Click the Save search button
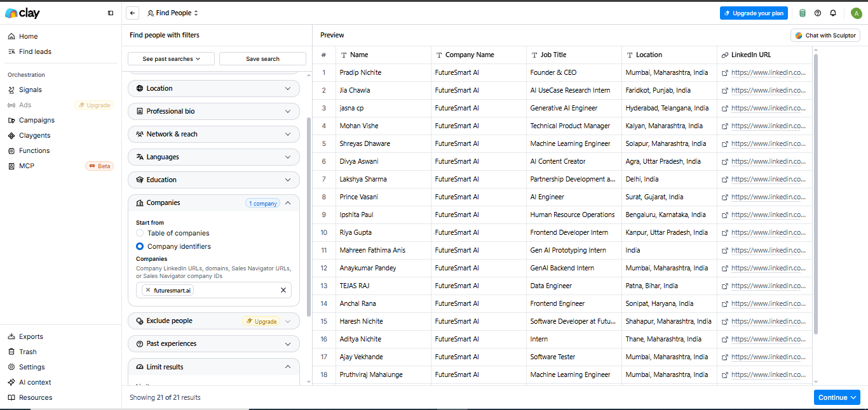Viewport: 868px width, 410px height. pyautogui.click(x=262, y=58)
